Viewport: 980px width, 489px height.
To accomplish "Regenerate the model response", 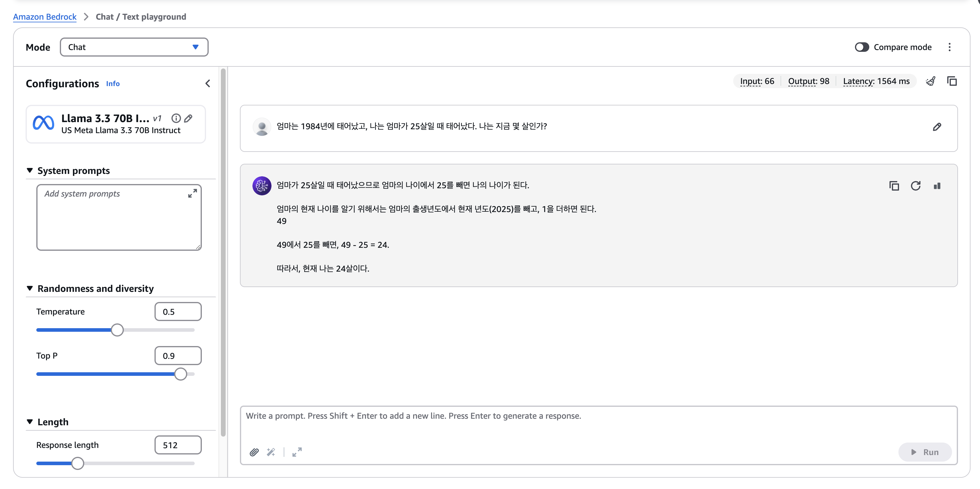I will coord(915,186).
